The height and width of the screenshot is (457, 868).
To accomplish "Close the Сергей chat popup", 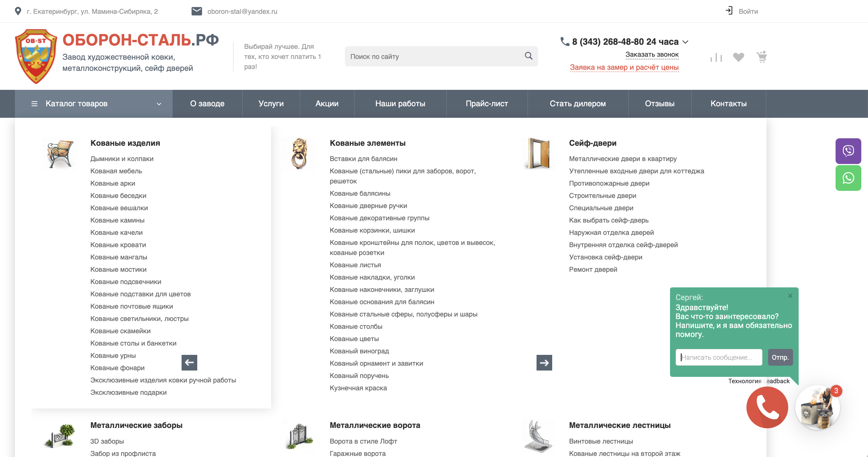I will click(x=790, y=296).
